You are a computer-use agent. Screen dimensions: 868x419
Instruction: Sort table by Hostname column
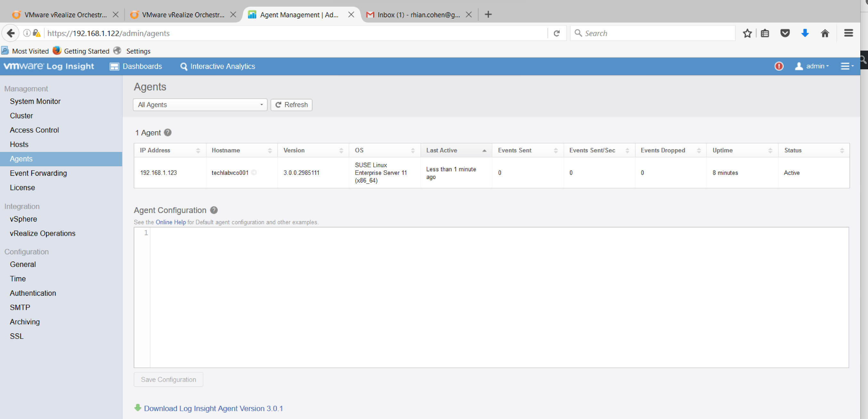pyautogui.click(x=242, y=150)
